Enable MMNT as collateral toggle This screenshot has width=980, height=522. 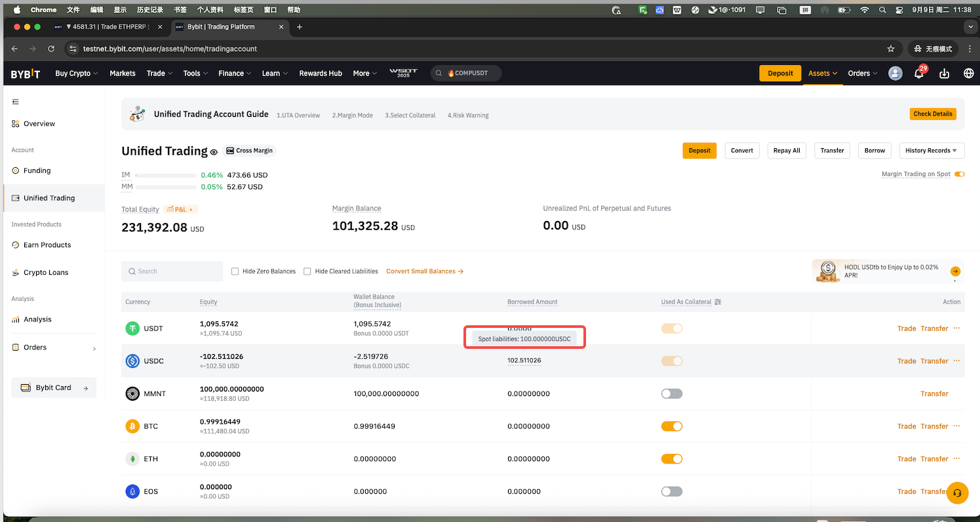[x=671, y=393]
